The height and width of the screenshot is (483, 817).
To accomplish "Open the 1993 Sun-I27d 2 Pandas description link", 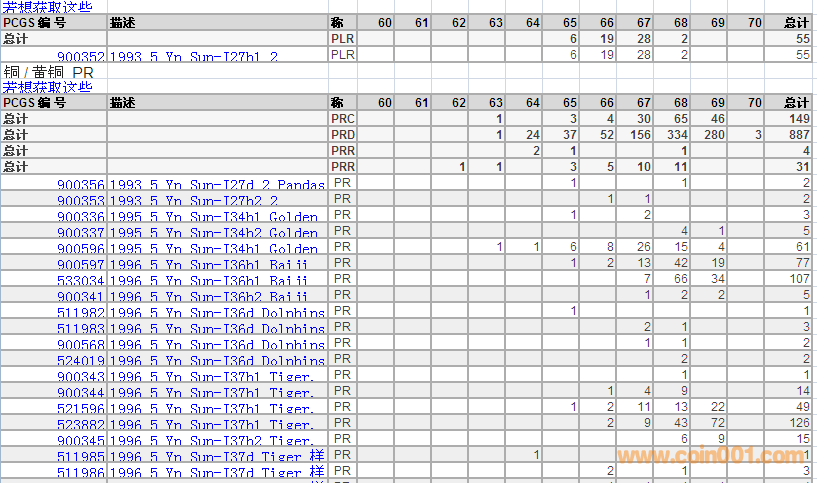I will point(217,184).
